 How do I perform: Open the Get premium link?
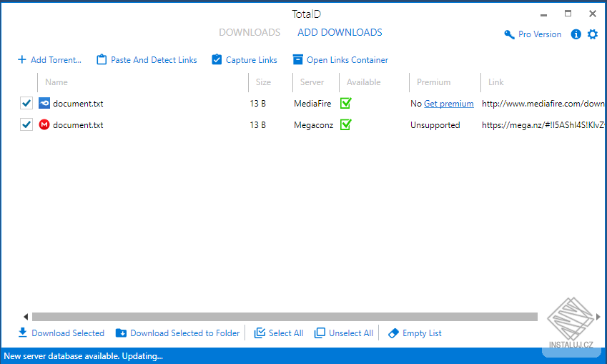click(449, 104)
